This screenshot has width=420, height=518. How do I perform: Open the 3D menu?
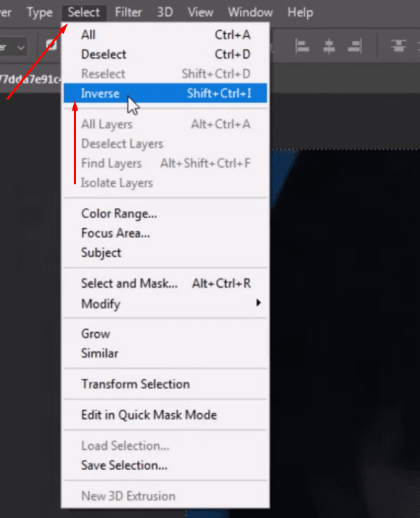point(165,12)
